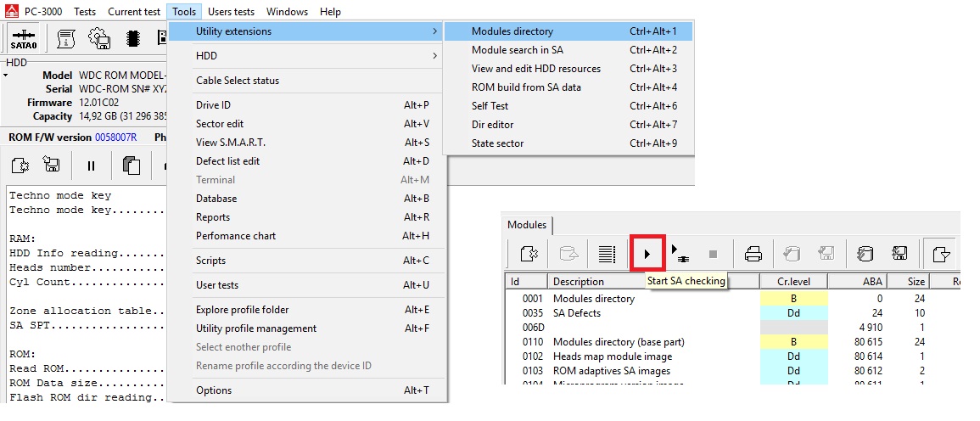The height and width of the screenshot is (421, 980).
Task: Click the lined list icon in Modules toolbar
Action: point(607,254)
